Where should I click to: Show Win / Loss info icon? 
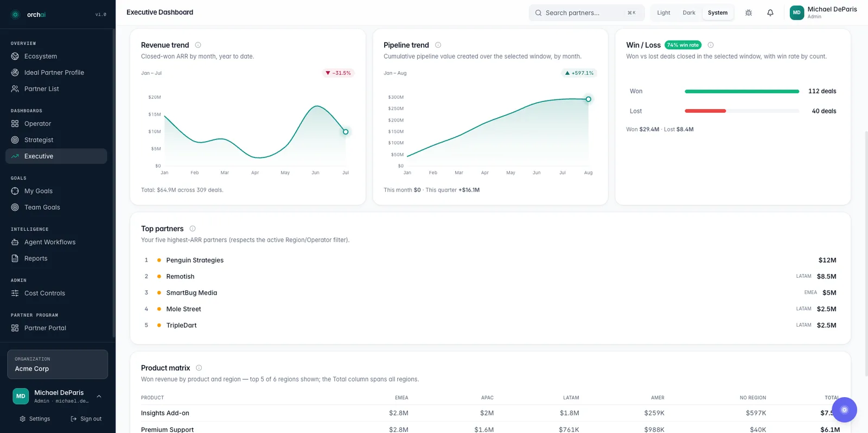(711, 45)
